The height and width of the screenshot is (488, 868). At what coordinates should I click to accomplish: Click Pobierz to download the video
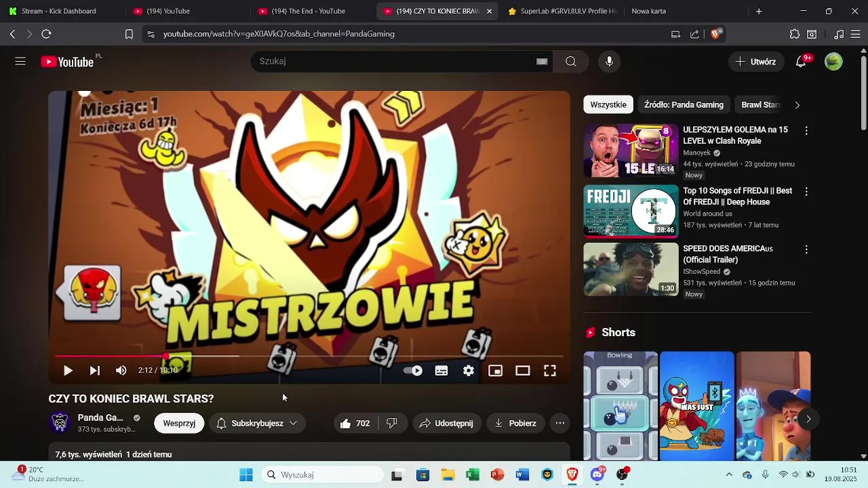click(x=515, y=424)
